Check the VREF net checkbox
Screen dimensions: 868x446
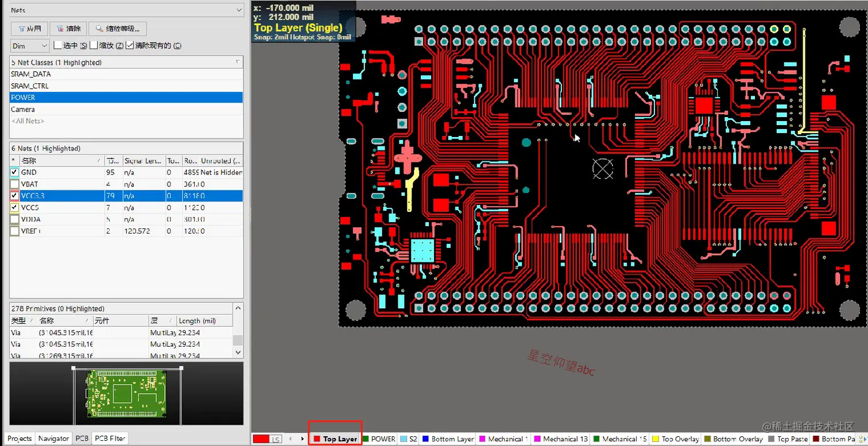pos(15,231)
